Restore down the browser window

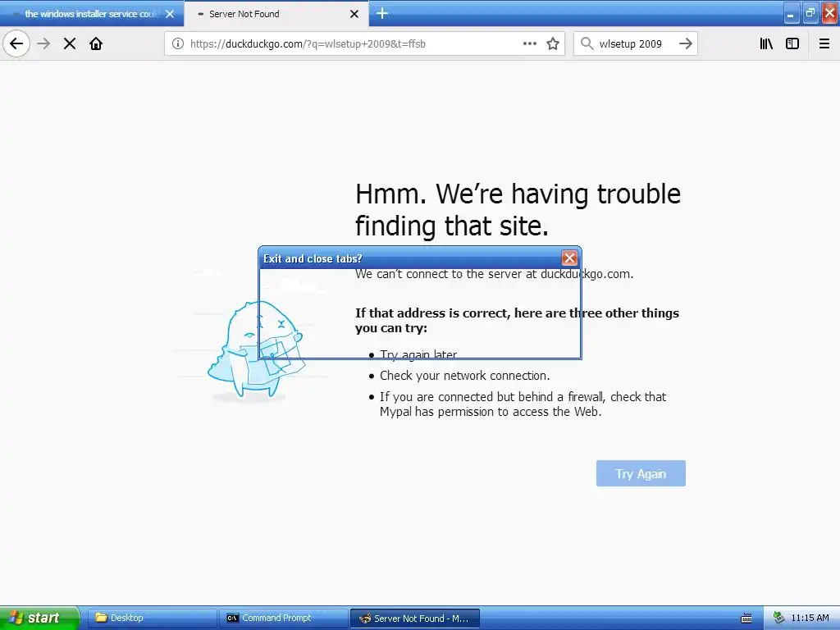(x=810, y=14)
